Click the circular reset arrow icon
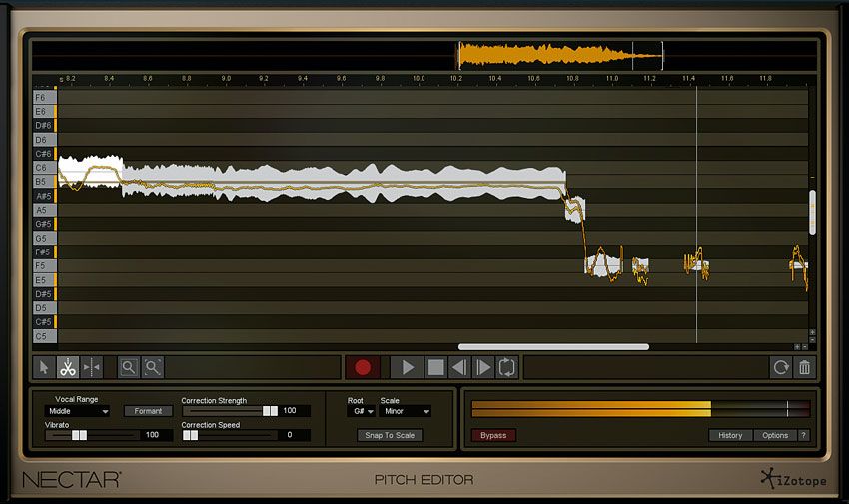The height and width of the screenshot is (504, 849). pos(781,367)
